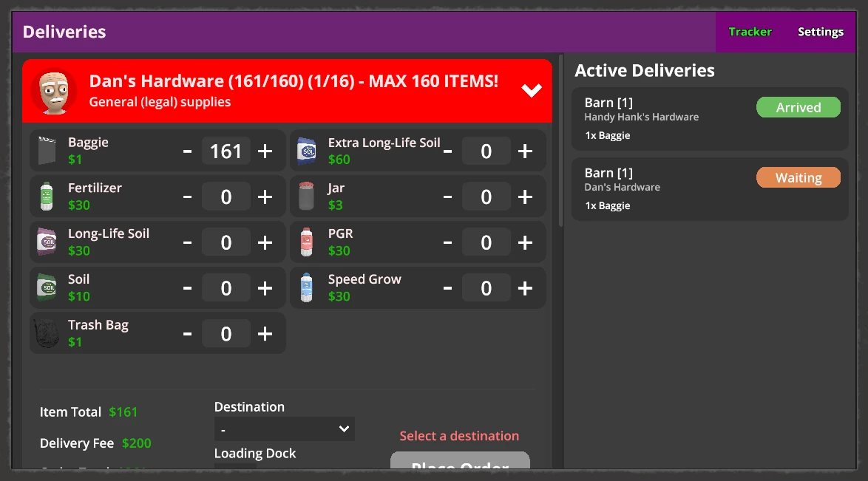Screen dimensions: 868x481
Task: Click Dan's portrait avatar
Action: point(54,92)
